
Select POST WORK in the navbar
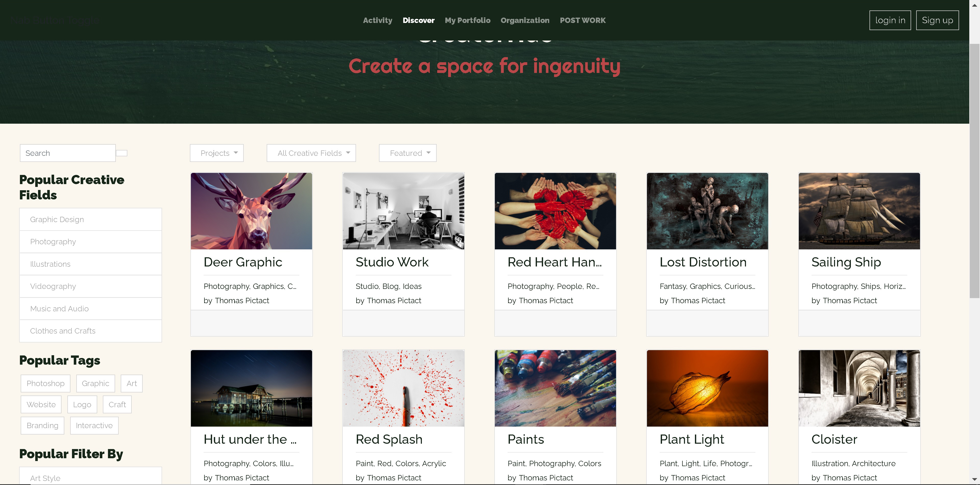[x=582, y=20]
